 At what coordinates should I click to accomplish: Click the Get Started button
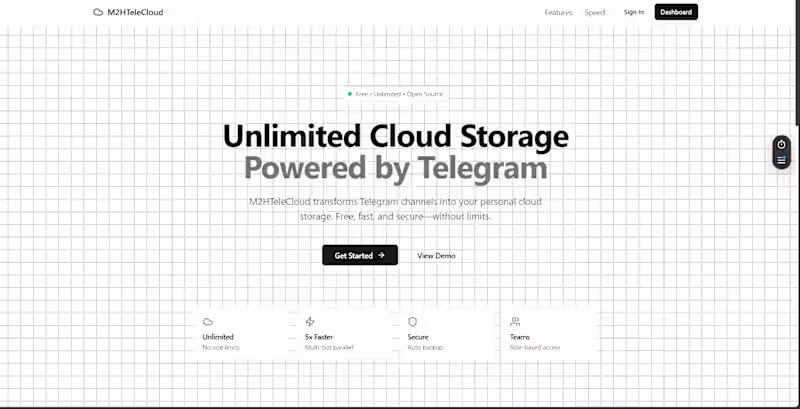pyautogui.click(x=360, y=255)
